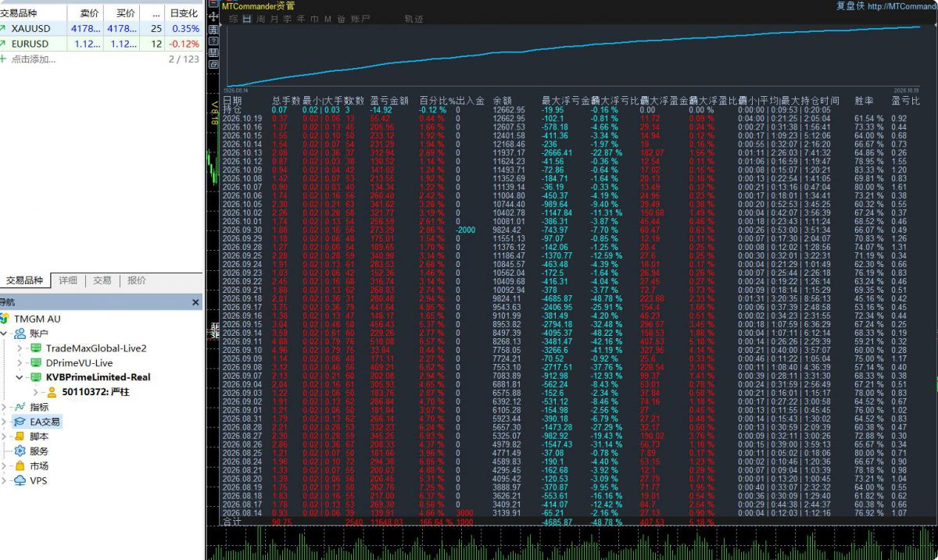Select the XAUUSD symbol row

(x=101, y=29)
